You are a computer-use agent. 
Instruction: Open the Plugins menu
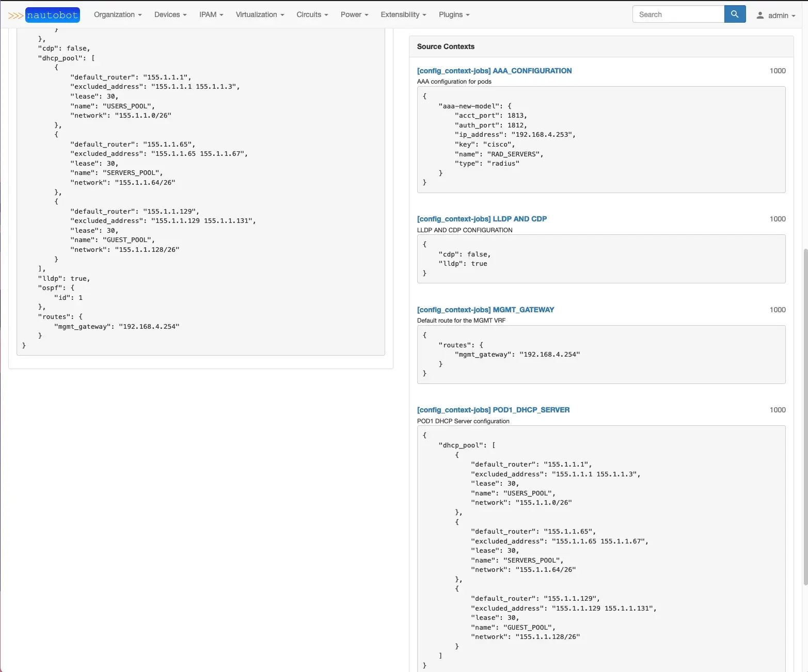point(454,14)
